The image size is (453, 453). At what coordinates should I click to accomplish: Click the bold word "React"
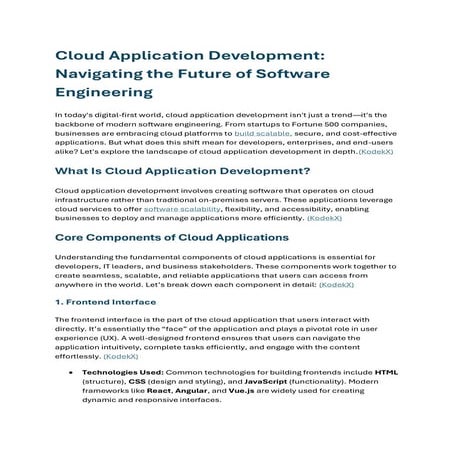(x=159, y=391)
